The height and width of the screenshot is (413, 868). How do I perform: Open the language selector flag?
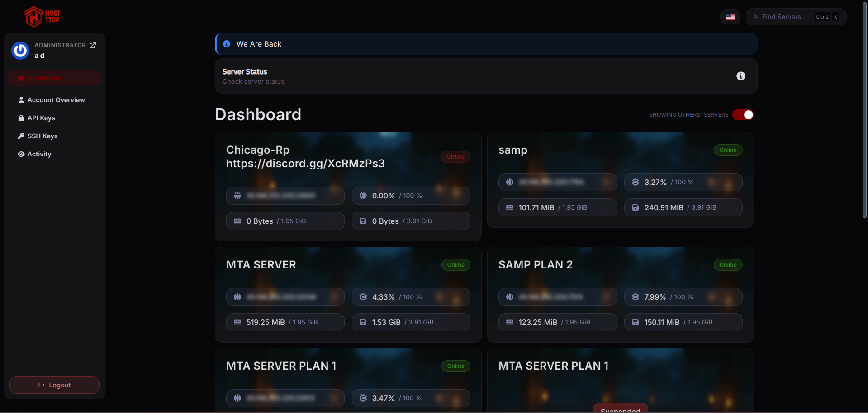coord(730,16)
